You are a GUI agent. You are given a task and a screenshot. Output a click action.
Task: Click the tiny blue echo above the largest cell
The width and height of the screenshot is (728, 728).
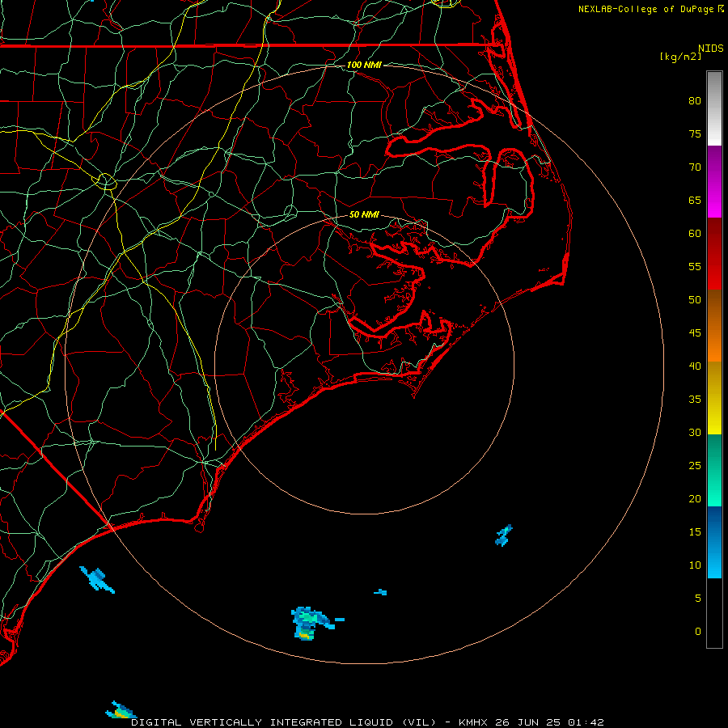coord(380,592)
